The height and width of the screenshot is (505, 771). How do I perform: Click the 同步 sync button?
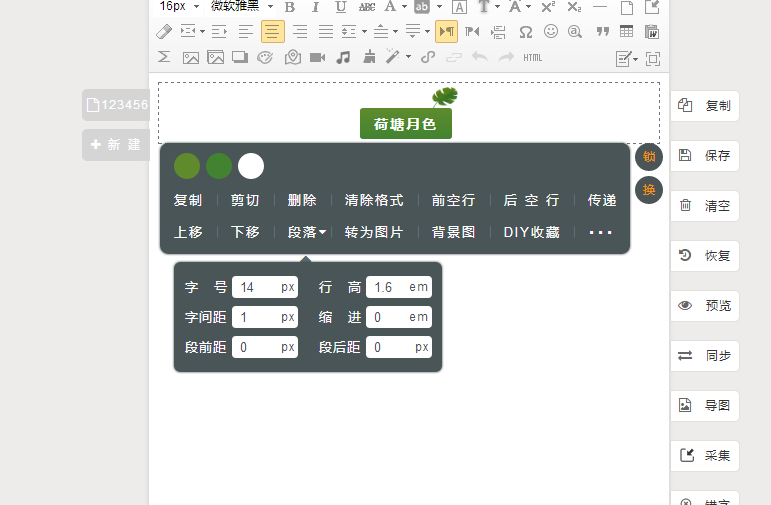705,356
